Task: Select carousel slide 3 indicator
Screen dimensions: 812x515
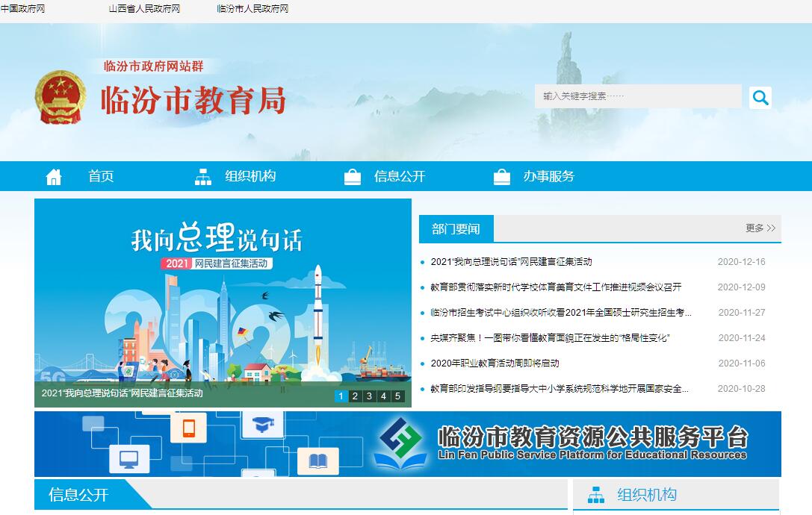Action: pyautogui.click(x=369, y=396)
